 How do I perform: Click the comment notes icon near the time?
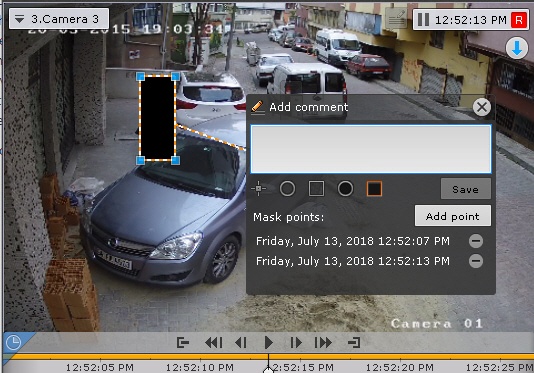pyautogui.click(x=396, y=19)
